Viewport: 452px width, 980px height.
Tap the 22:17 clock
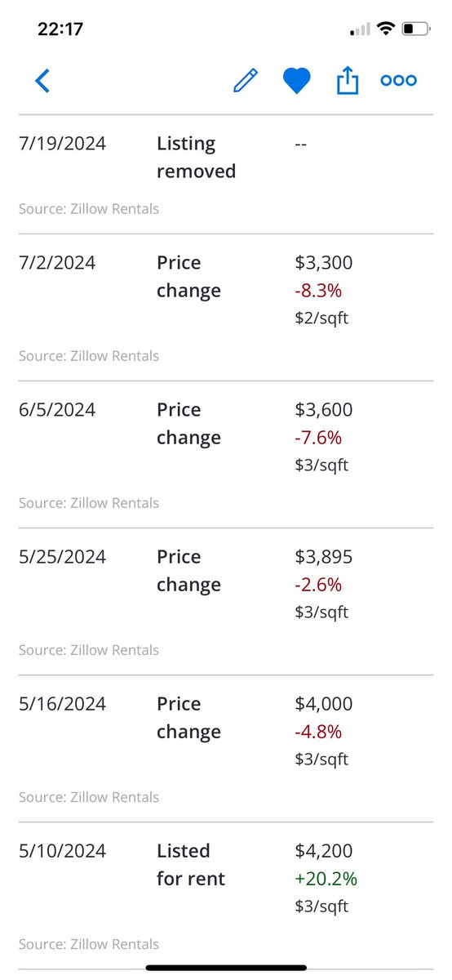(60, 29)
